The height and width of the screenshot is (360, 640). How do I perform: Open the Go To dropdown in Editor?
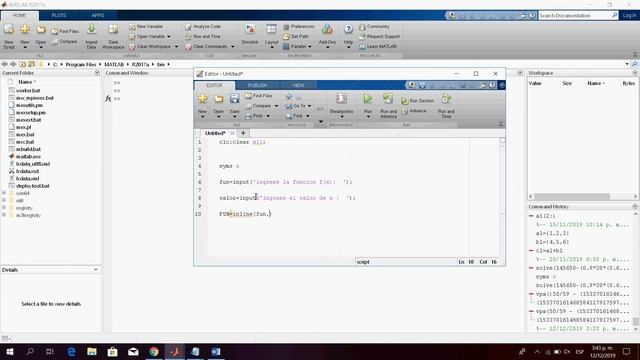[309, 106]
